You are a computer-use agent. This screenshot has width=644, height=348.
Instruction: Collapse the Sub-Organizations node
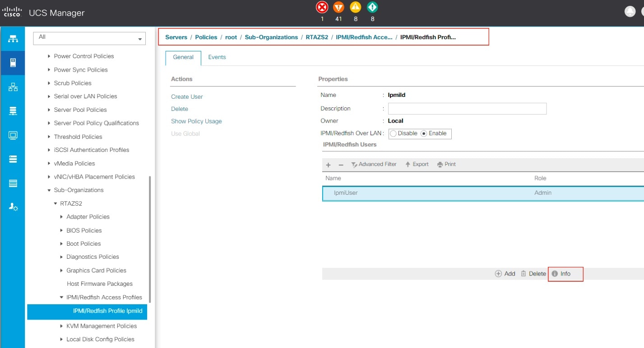tap(49, 190)
